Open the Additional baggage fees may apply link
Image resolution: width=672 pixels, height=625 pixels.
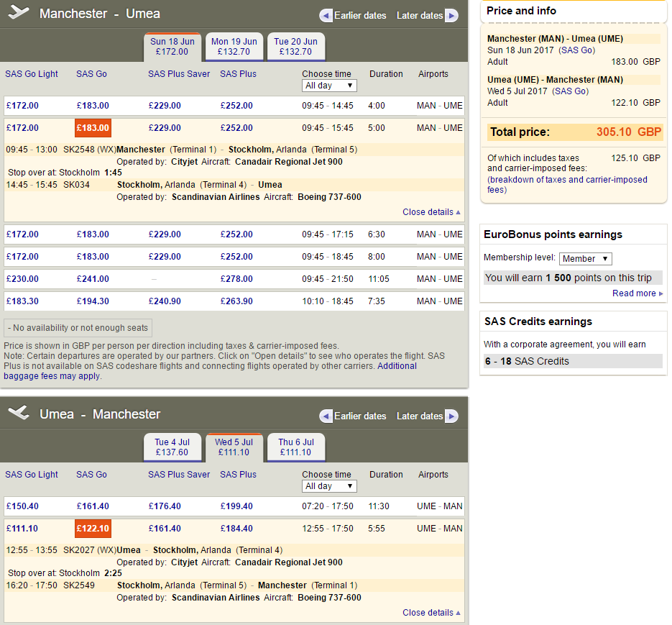pyautogui.click(x=210, y=371)
